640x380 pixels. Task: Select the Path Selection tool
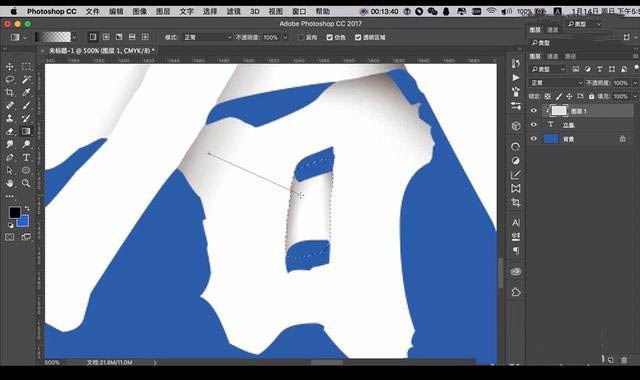(10, 170)
